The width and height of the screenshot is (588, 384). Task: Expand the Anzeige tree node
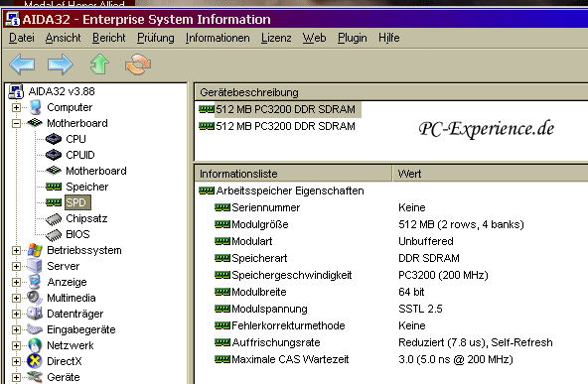(16, 282)
